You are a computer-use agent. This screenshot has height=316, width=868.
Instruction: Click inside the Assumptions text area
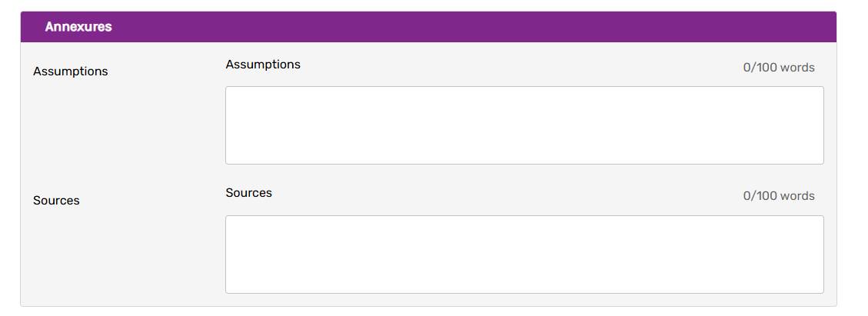pyautogui.click(x=524, y=125)
